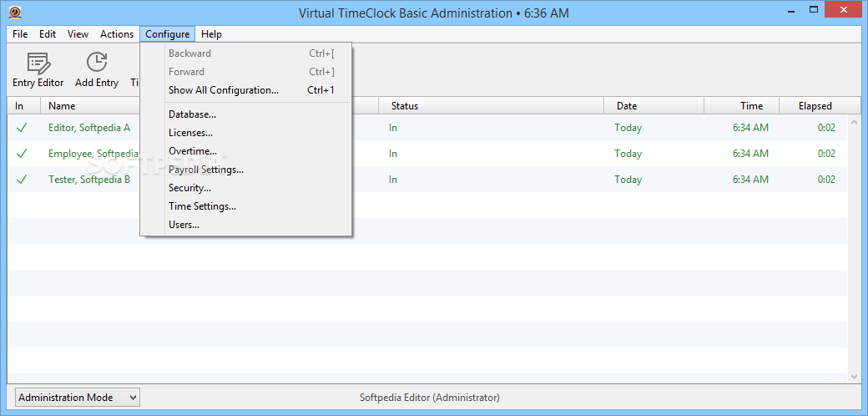Click the scrollbar down arrow

[854, 376]
